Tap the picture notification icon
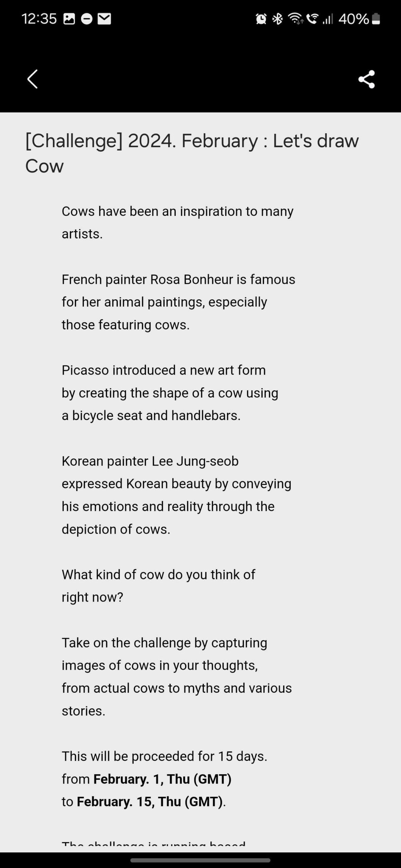This screenshot has width=401, height=868. click(x=69, y=19)
